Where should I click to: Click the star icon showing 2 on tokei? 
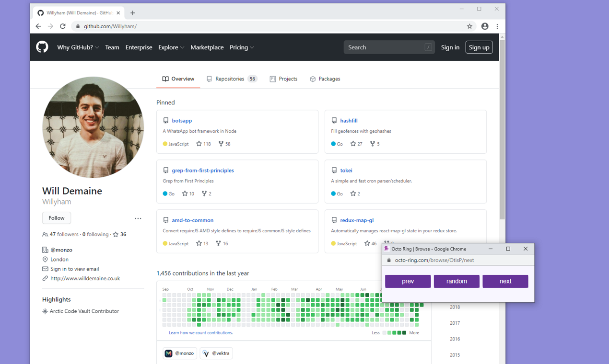tap(353, 193)
